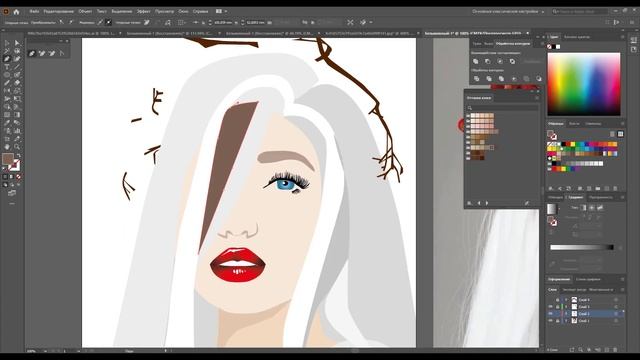
Task: Click the gradient slider bar in Gradient panel
Action: click(x=582, y=247)
